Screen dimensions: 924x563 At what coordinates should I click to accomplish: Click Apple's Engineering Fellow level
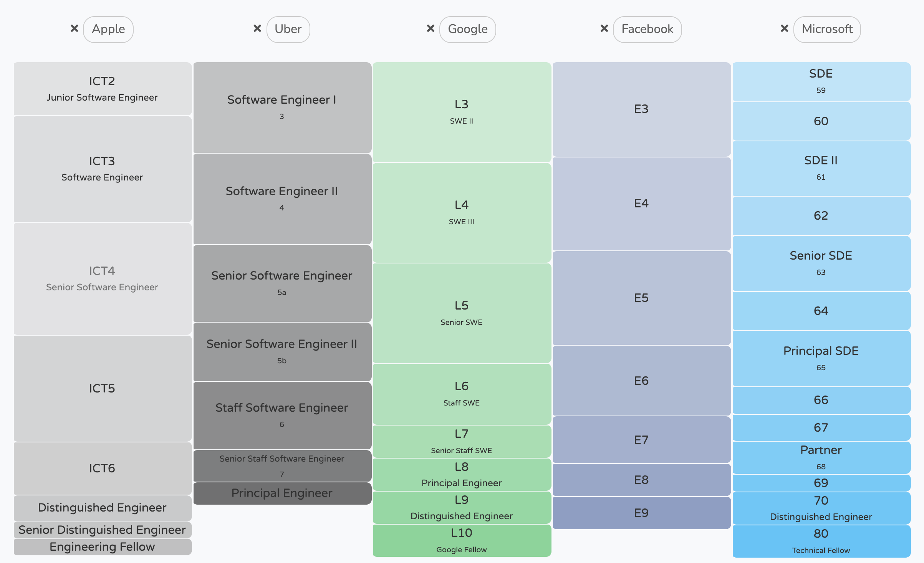pyautogui.click(x=102, y=547)
